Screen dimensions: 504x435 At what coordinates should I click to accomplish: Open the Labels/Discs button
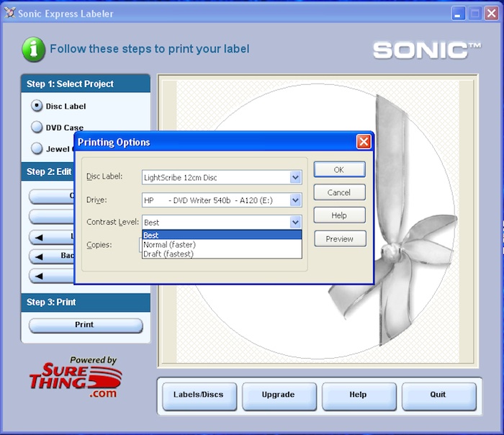pos(199,396)
